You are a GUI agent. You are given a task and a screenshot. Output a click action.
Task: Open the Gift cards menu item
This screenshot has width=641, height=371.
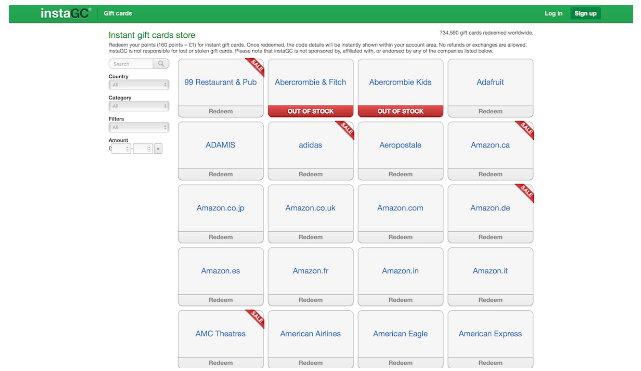coord(118,13)
